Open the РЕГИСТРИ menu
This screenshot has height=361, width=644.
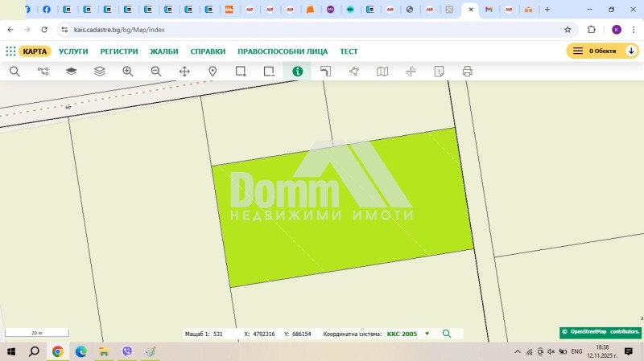(x=119, y=51)
